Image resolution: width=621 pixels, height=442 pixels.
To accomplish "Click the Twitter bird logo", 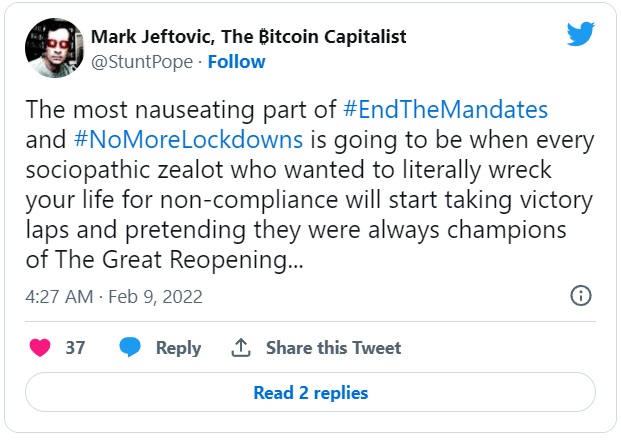I will [581, 34].
